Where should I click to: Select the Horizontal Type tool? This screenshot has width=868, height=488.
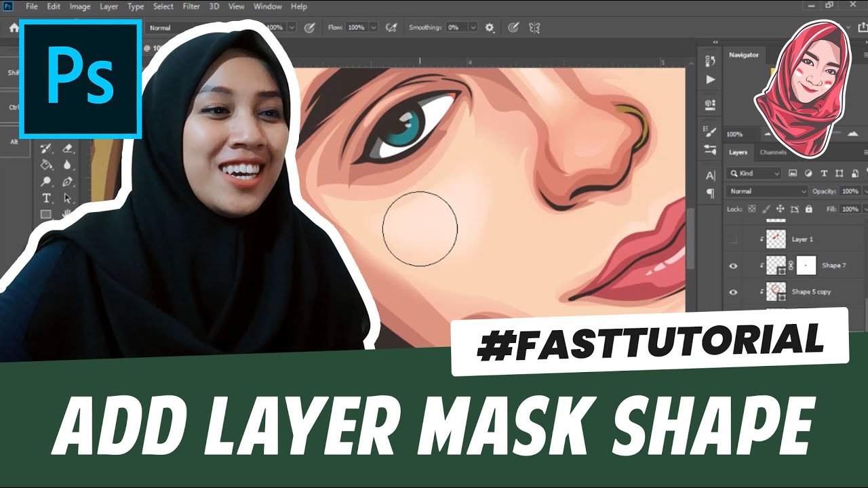click(46, 198)
